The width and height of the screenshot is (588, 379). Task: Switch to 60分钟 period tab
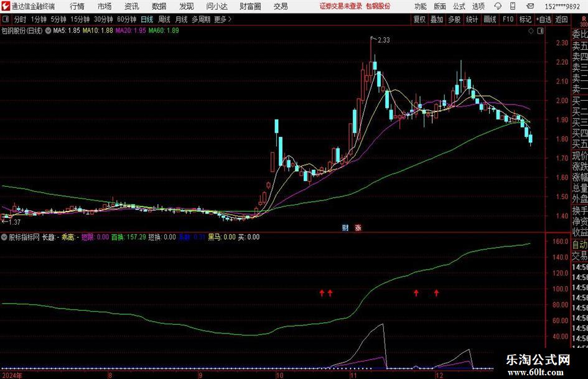126,19
